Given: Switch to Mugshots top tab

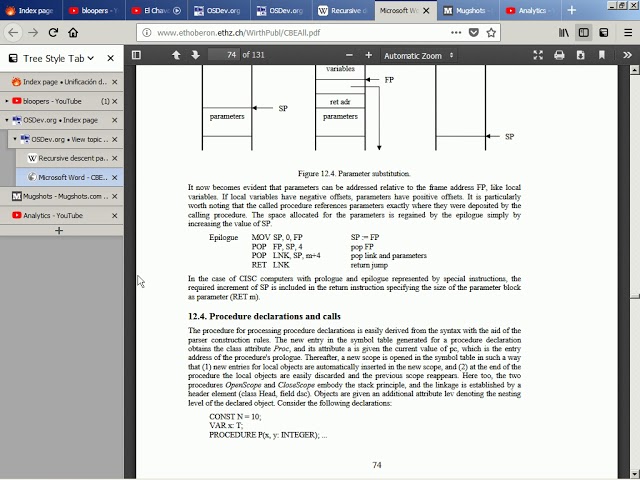Looking at the screenshot, I should click(468, 10).
